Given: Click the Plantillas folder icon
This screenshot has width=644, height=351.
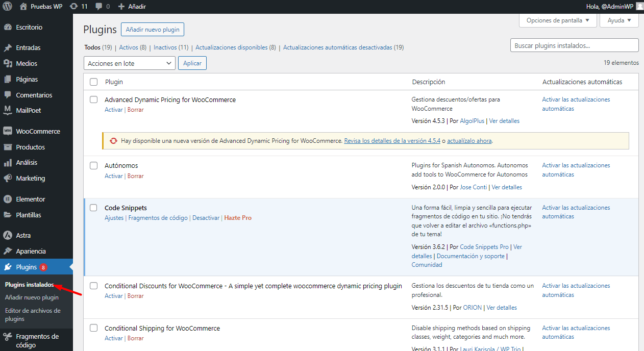Looking at the screenshot, I should 8,215.
